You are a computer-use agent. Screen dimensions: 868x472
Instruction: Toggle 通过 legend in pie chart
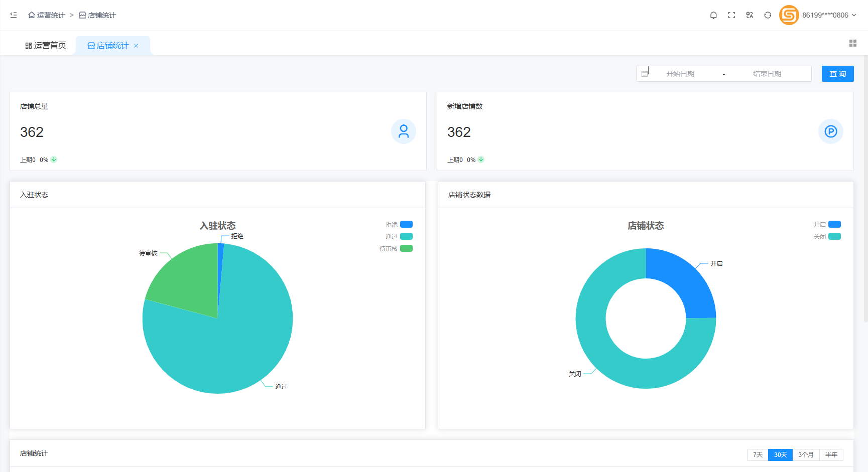coord(406,236)
